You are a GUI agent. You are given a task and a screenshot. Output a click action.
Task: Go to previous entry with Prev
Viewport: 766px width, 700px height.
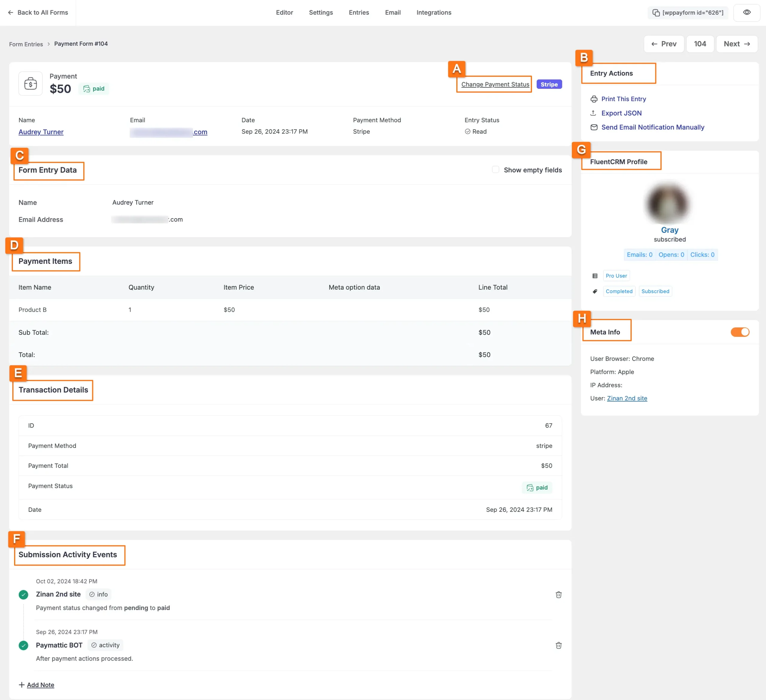[x=663, y=44]
